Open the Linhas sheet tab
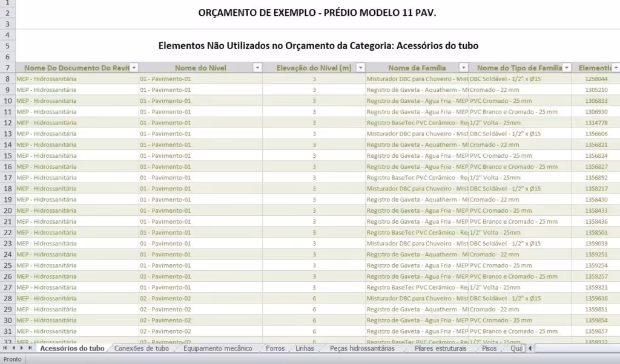This screenshot has height=364, width=620. pyautogui.click(x=305, y=348)
